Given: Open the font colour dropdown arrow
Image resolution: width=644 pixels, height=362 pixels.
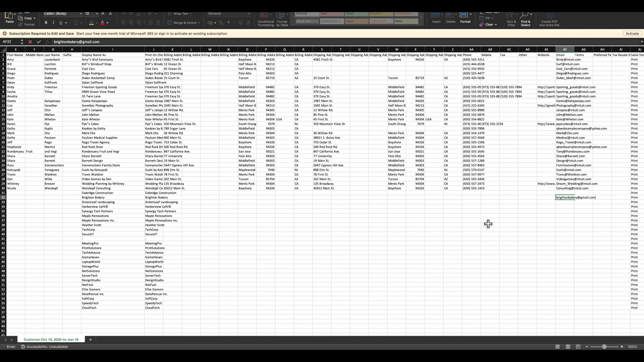Looking at the screenshot, I should coord(108,23).
